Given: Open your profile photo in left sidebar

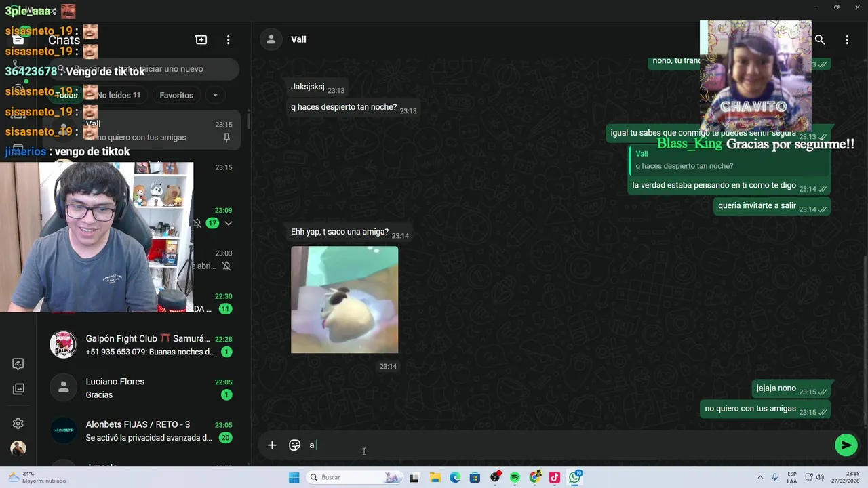Looking at the screenshot, I should 18,448.
